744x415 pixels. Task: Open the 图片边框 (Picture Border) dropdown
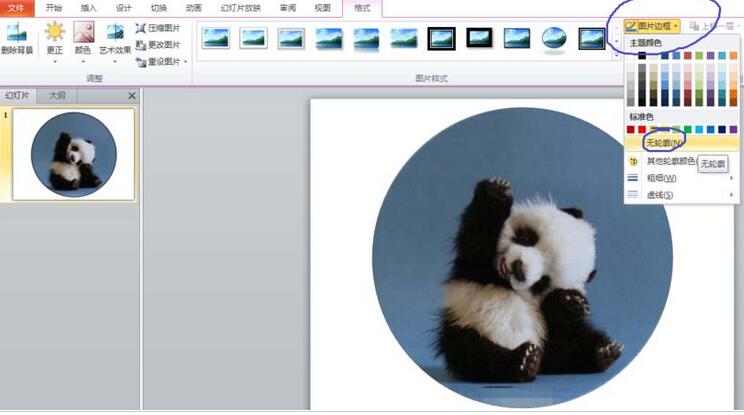(652, 25)
